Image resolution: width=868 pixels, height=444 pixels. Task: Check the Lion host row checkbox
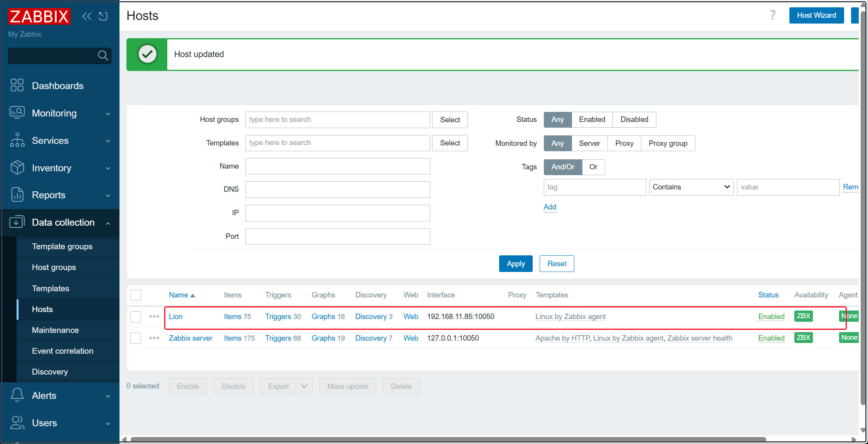tap(136, 317)
